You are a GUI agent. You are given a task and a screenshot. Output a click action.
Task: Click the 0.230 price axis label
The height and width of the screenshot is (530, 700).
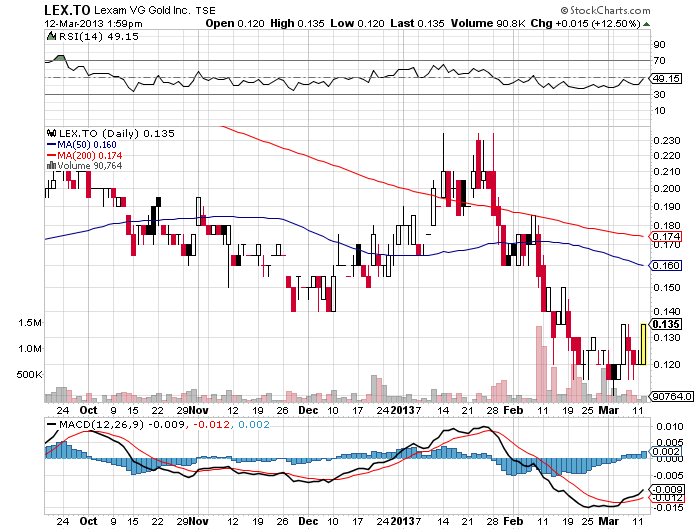tap(667, 141)
